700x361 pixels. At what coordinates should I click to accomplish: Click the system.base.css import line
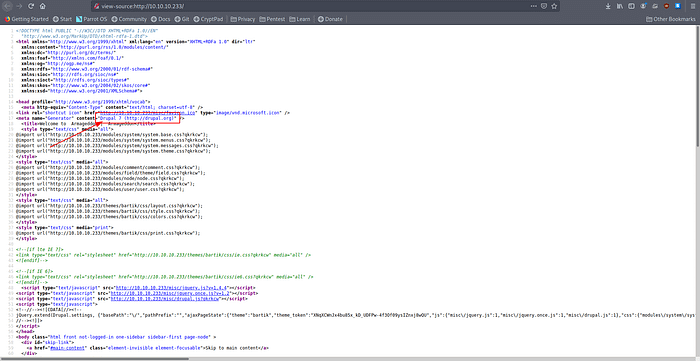(x=112, y=134)
